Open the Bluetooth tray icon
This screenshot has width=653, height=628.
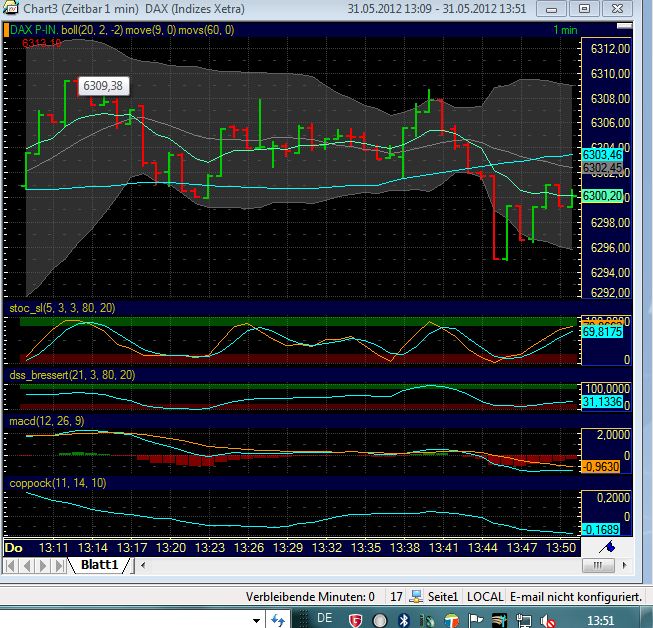click(403, 620)
